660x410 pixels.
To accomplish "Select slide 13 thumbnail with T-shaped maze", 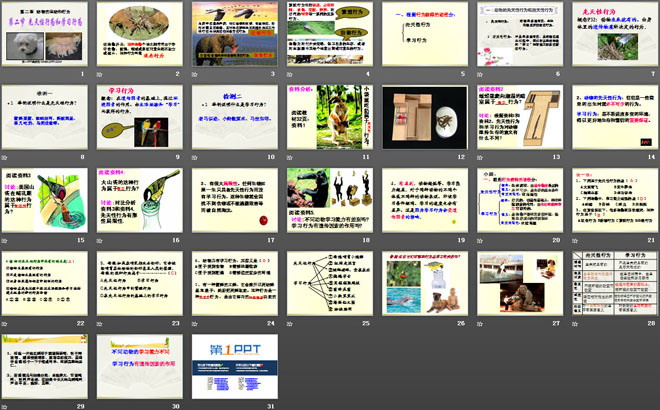I will (520, 117).
